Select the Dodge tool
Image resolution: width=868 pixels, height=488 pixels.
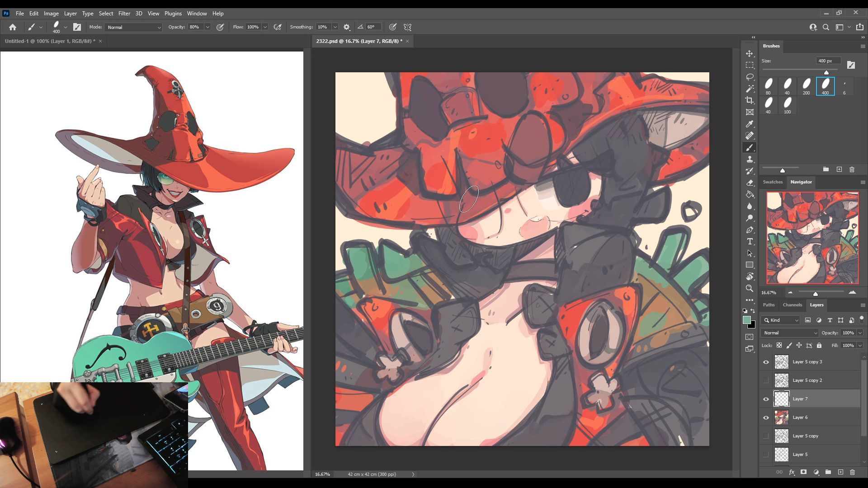pos(750,218)
